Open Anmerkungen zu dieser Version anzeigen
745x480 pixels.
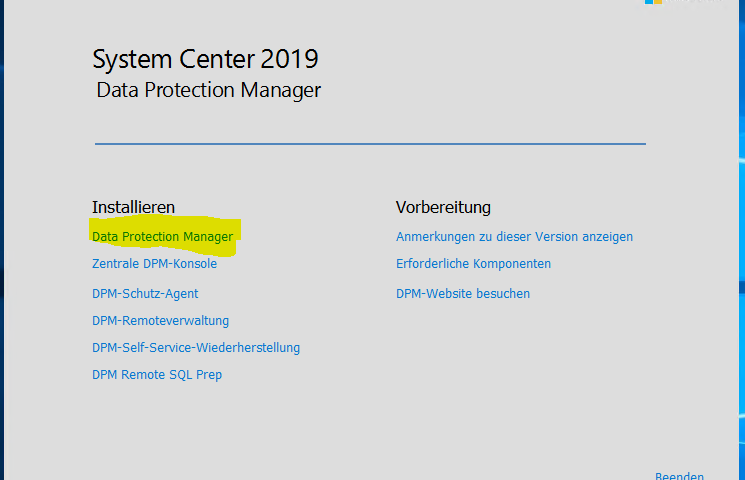coord(514,237)
